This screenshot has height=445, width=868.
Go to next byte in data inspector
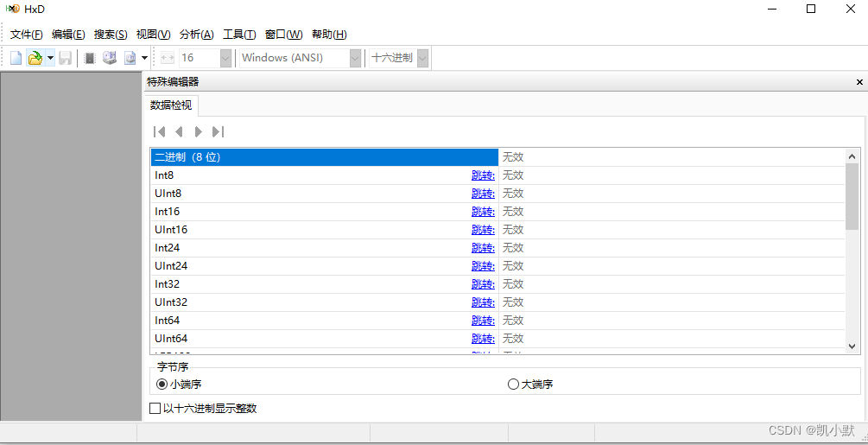tap(198, 131)
